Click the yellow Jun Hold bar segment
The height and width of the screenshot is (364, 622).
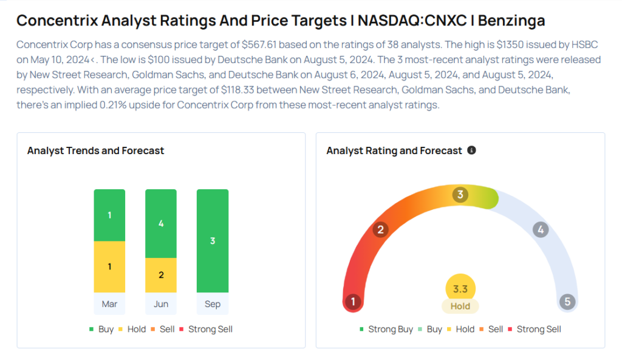pos(161,275)
